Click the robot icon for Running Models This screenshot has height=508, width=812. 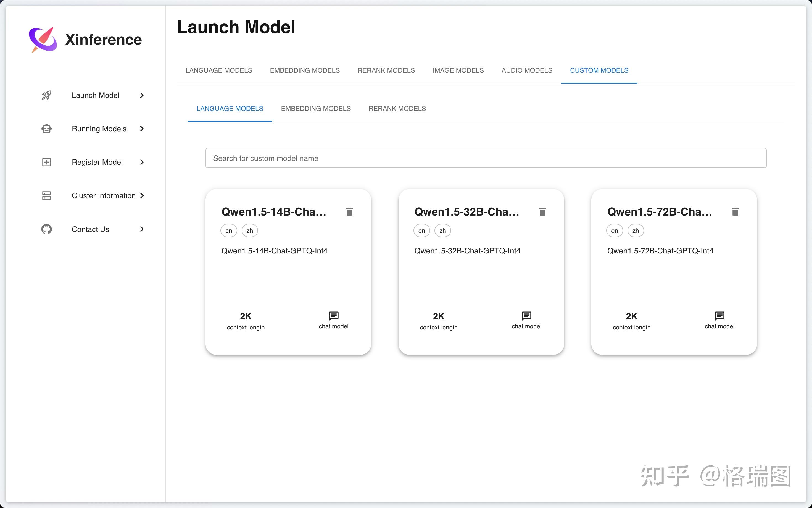[46, 129]
